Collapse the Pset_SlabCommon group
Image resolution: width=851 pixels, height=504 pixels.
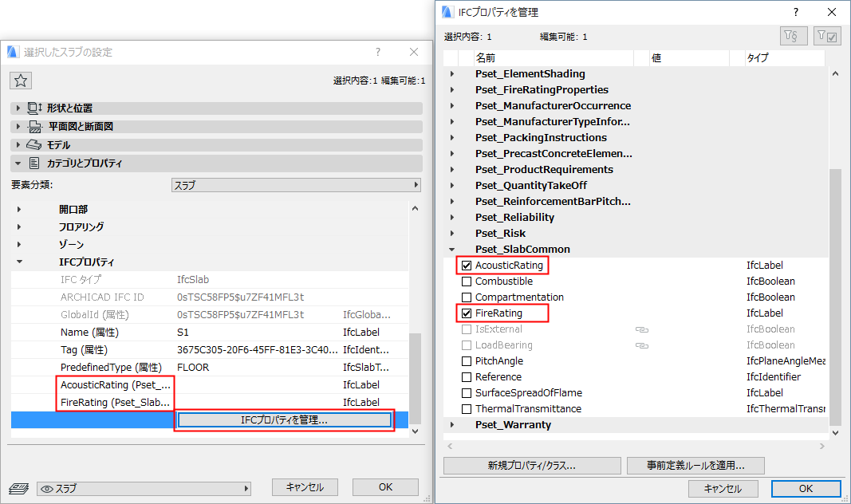click(451, 249)
